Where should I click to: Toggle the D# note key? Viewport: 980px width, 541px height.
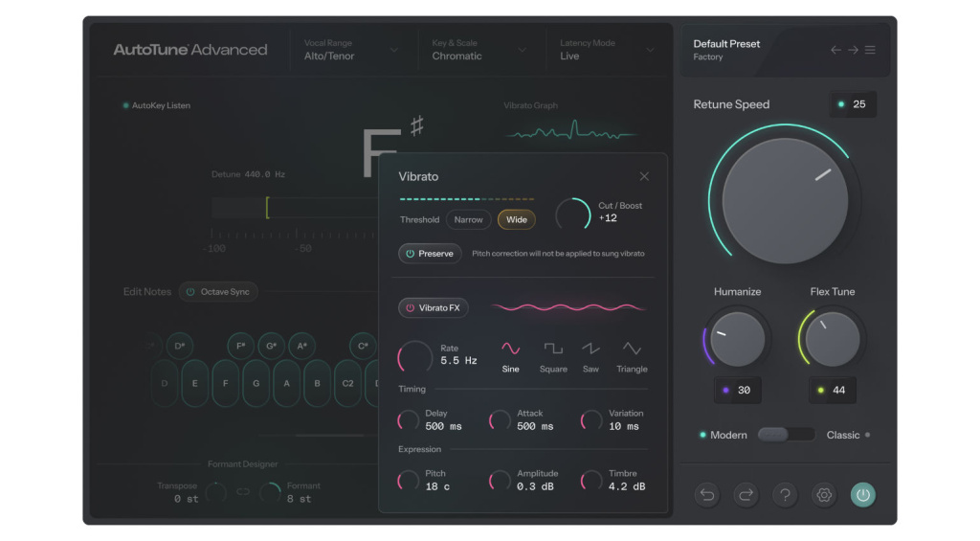[179, 346]
